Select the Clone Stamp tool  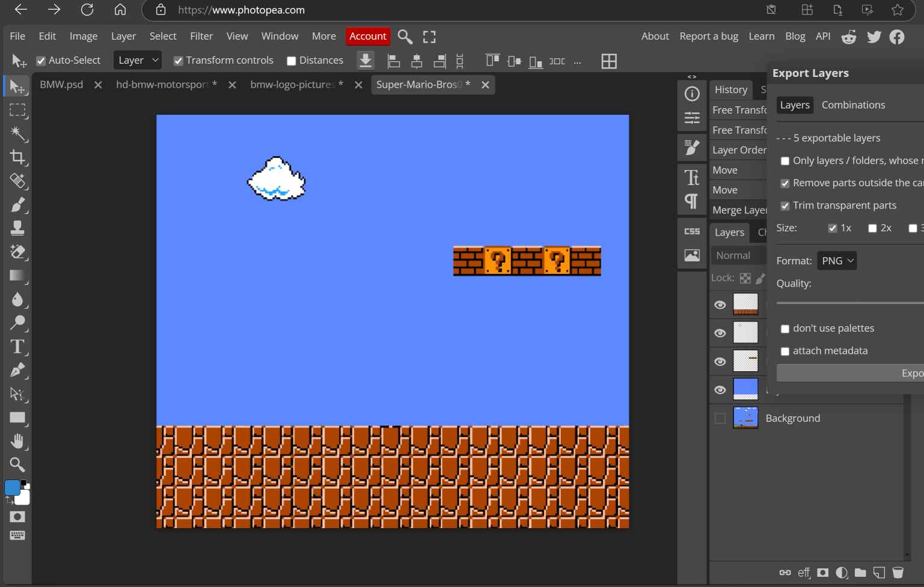click(x=17, y=228)
